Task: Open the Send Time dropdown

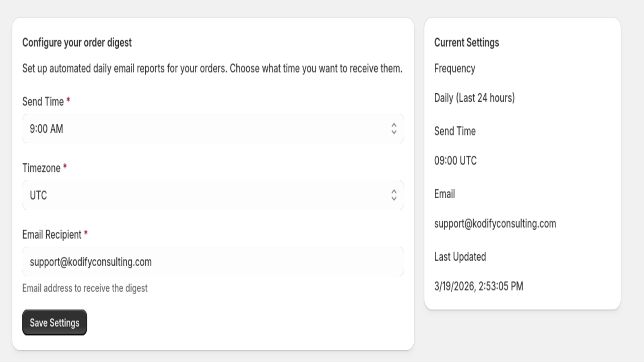Action: pos(213,129)
